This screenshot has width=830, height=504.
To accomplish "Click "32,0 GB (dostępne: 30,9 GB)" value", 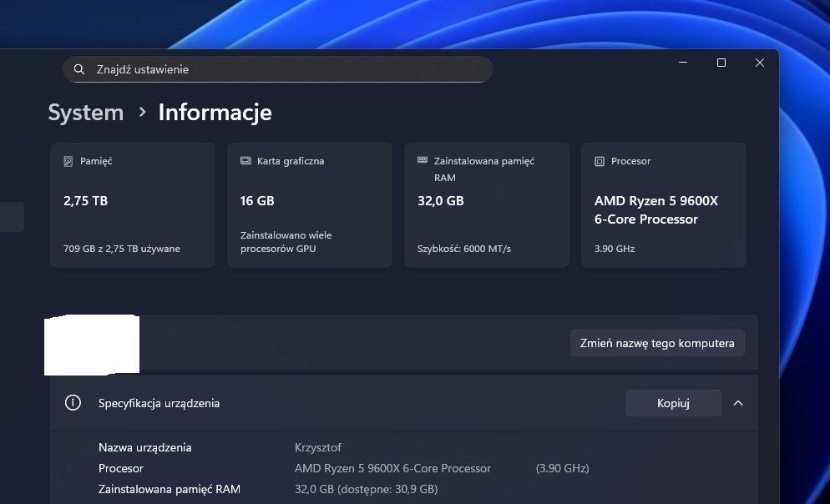I will tap(367, 489).
